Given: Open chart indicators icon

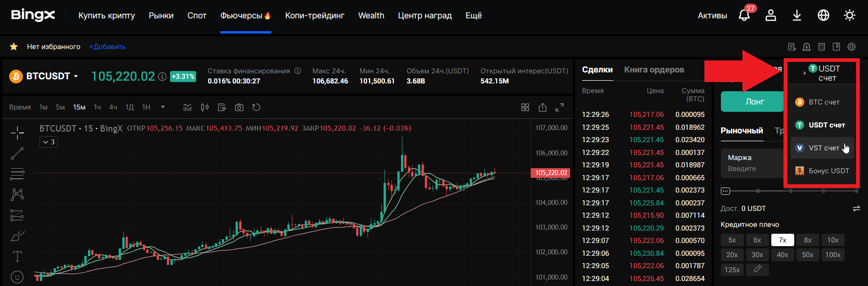Looking at the screenshot, I should pos(187,107).
